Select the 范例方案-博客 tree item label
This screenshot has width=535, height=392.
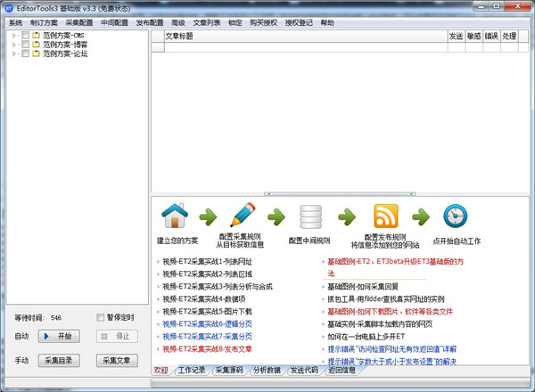[65, 45]
